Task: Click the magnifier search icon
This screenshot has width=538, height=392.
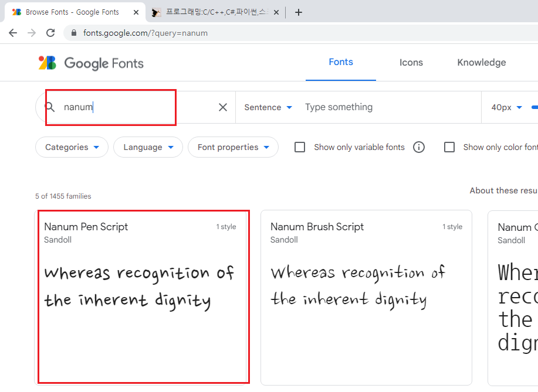Action: [x=50, y=107]
